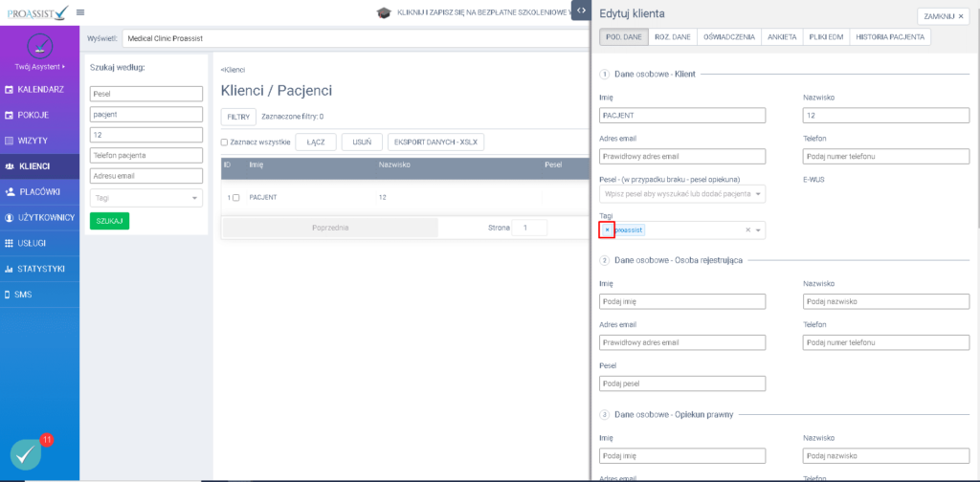Open the Statystyki sidebar section
Image resolution: width=980 pixels, height=482 pixels.
click(39, 269)
